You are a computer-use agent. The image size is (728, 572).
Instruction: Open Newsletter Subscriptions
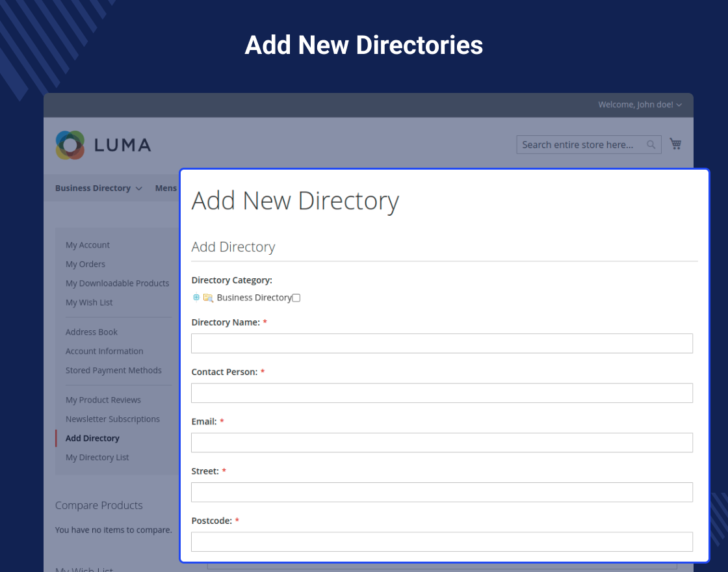(x=113, y=419)
